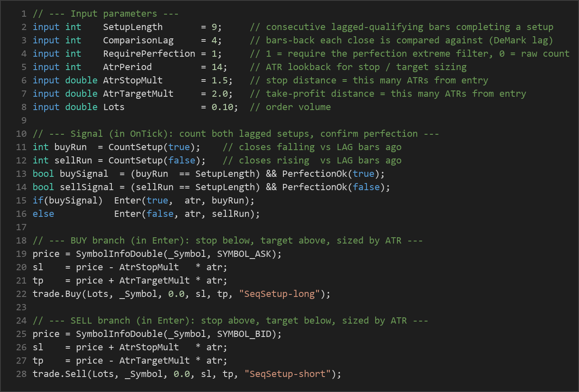
Task: Click the "SeqSetup-long" string literal
Action: (x=279, y=294)
